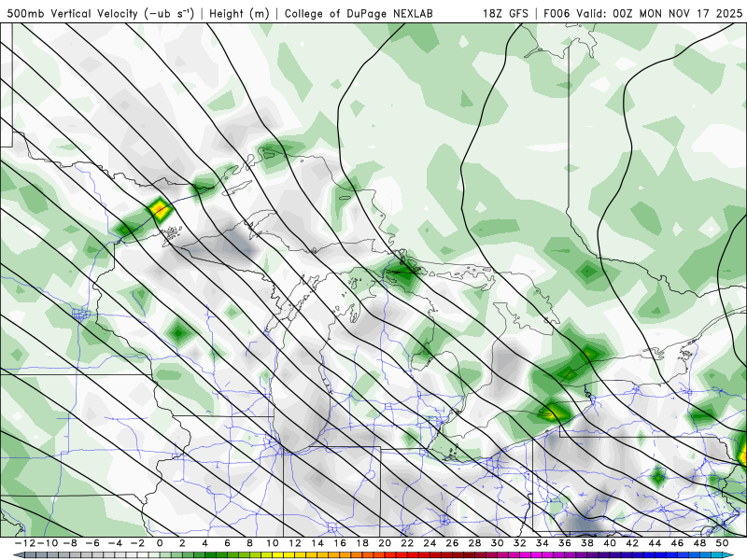Click the '30' color scale label
Image resolution: width=747 pixels, height=560 pixels.
[x=498, y=543]
